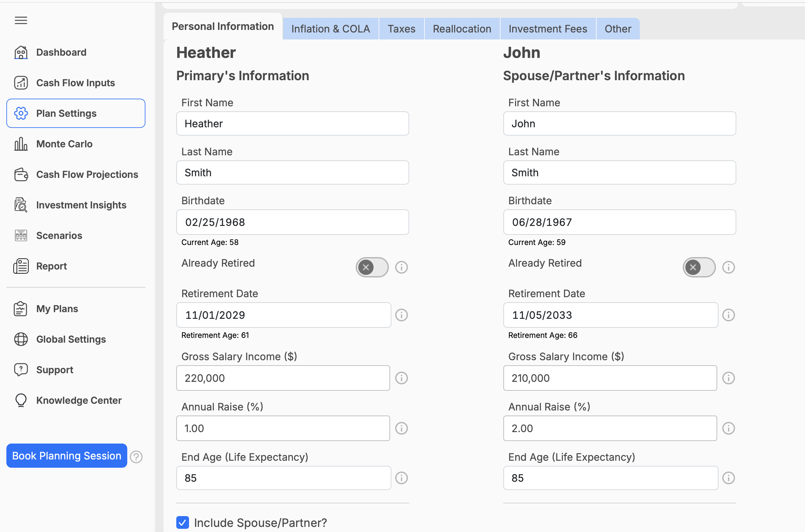Click the Investment Insights magnifier icon
The image size is (805, 532).
coord(21,205)
